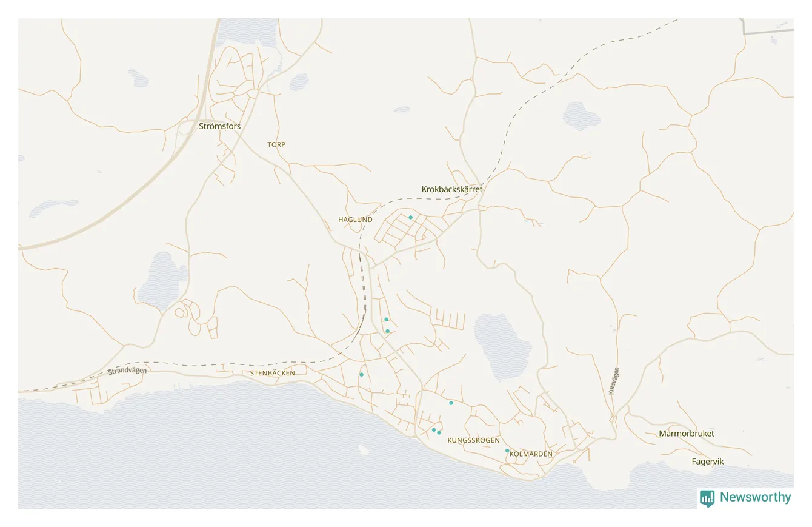Screen dimensions: 812x527
Task: Click the HAGLUND district label
Action: pyautogui.click(x=355, y=220)
